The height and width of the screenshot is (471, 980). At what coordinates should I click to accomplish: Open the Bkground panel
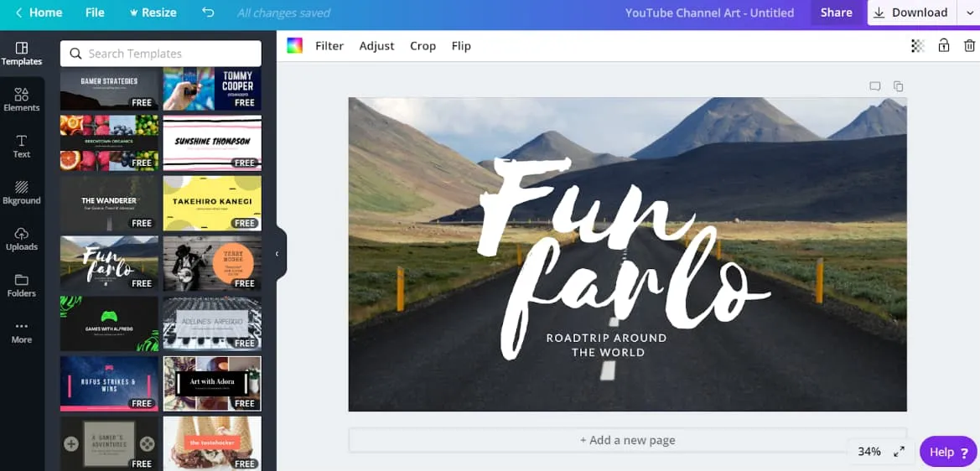coord(22,193)
